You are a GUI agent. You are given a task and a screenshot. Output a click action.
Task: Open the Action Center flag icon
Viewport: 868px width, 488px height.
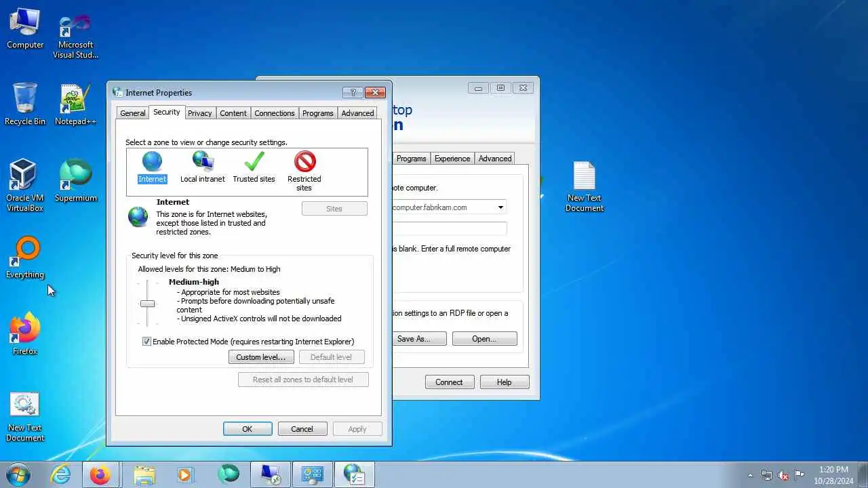tap(800, 475)
